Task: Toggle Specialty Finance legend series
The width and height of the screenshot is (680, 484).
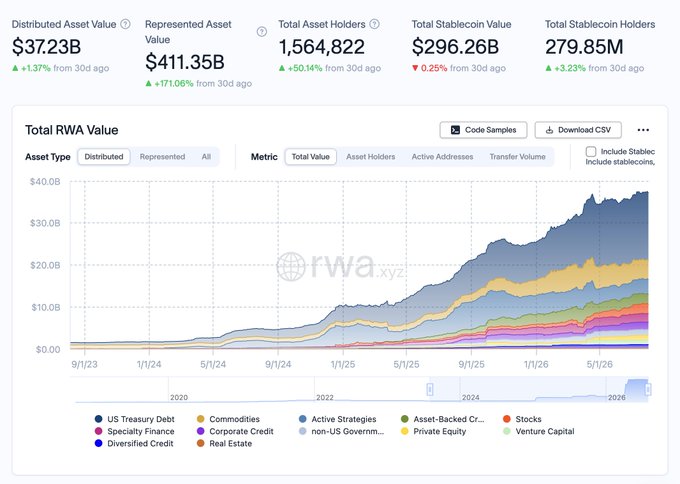Action: 135,431
